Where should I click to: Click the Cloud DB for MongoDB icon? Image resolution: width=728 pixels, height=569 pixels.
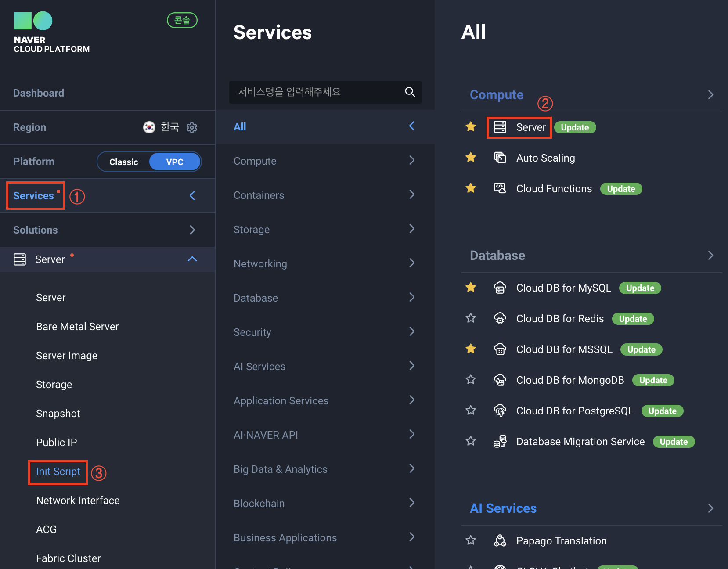[x=500, y=380]
